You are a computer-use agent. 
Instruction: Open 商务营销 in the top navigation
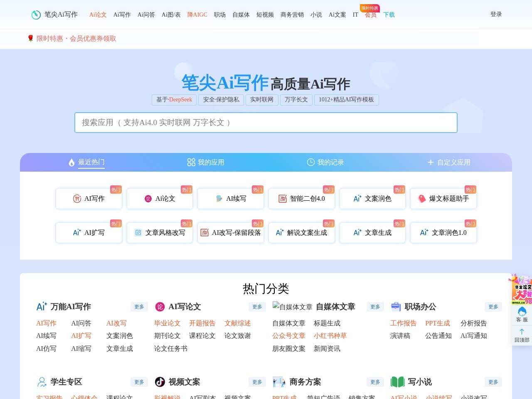292,15
